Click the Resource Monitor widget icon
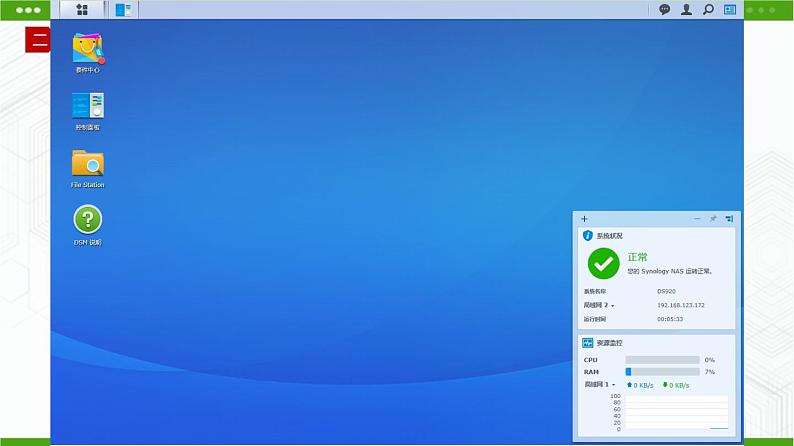 tap(587, 343)
